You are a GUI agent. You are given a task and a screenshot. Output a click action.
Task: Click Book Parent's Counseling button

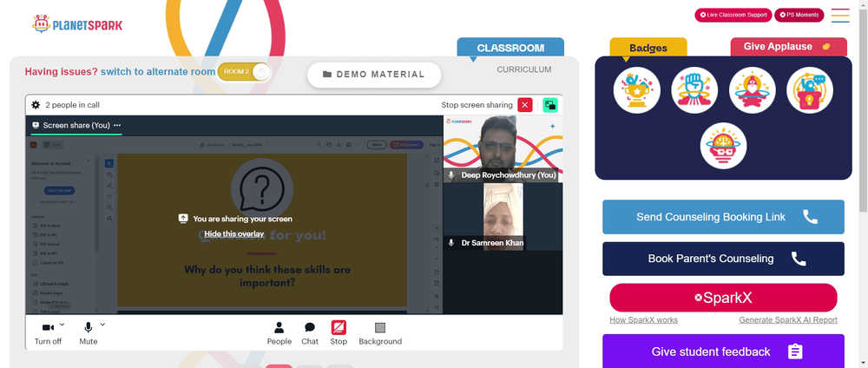pyautogui.click(x=723, y=259)
